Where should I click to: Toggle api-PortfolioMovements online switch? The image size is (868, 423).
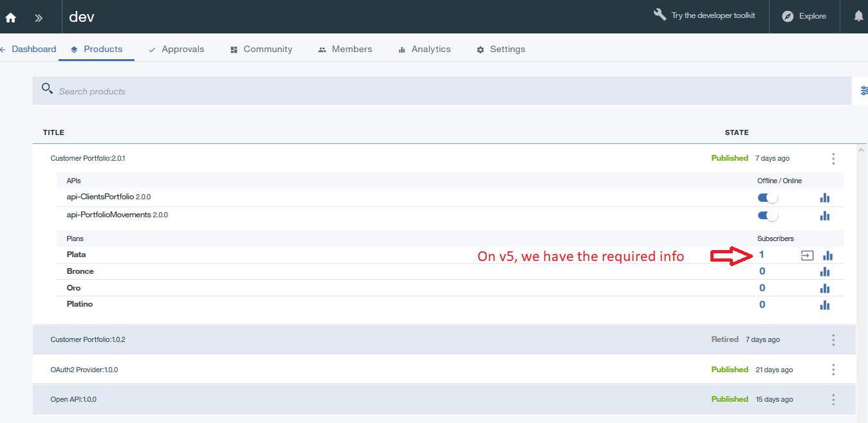[x=768, y=216]
